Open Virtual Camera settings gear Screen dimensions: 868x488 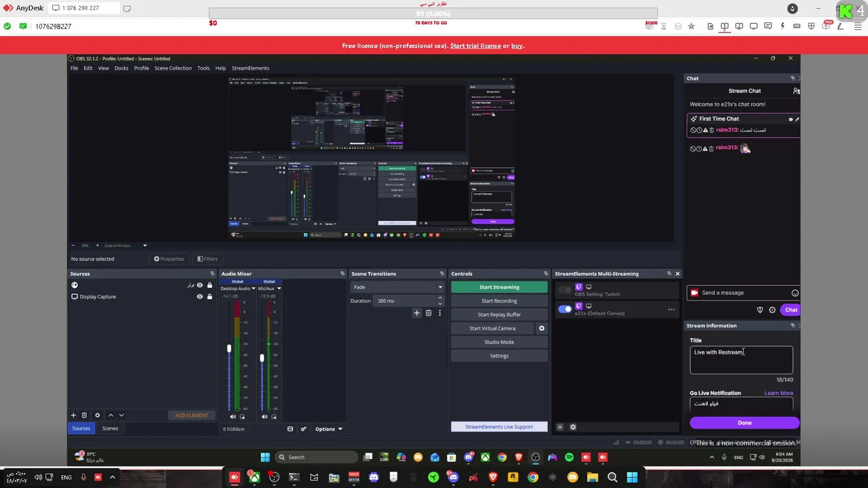click(x=541, y=328)
